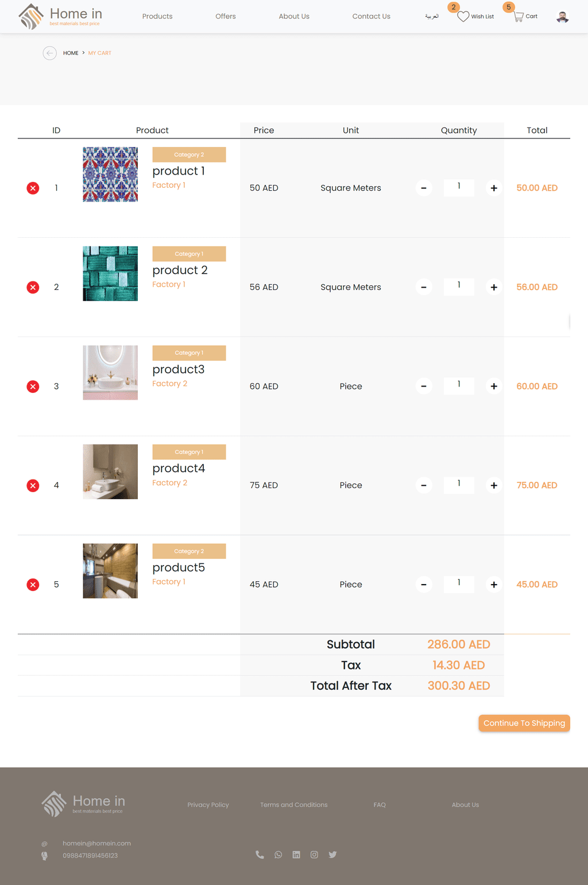Open the Privacy Policy footer link
The height and width of the screenshot is (885, 588).
coord(208,805)
